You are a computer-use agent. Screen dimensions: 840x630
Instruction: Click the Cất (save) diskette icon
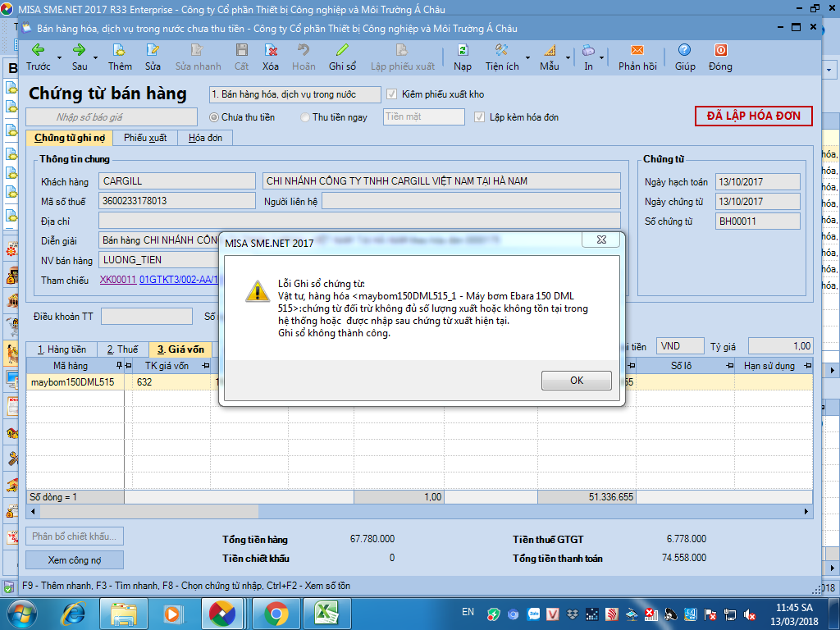point(242,50)
